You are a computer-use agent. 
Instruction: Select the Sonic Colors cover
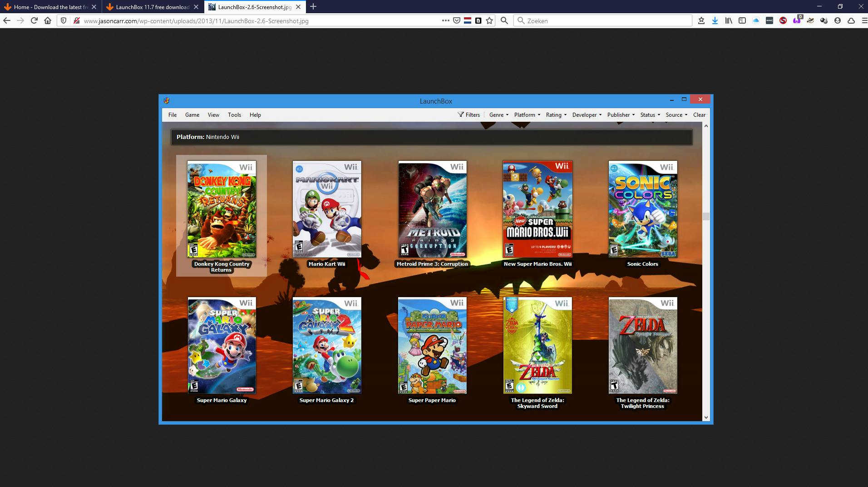[x=643, y=209]
